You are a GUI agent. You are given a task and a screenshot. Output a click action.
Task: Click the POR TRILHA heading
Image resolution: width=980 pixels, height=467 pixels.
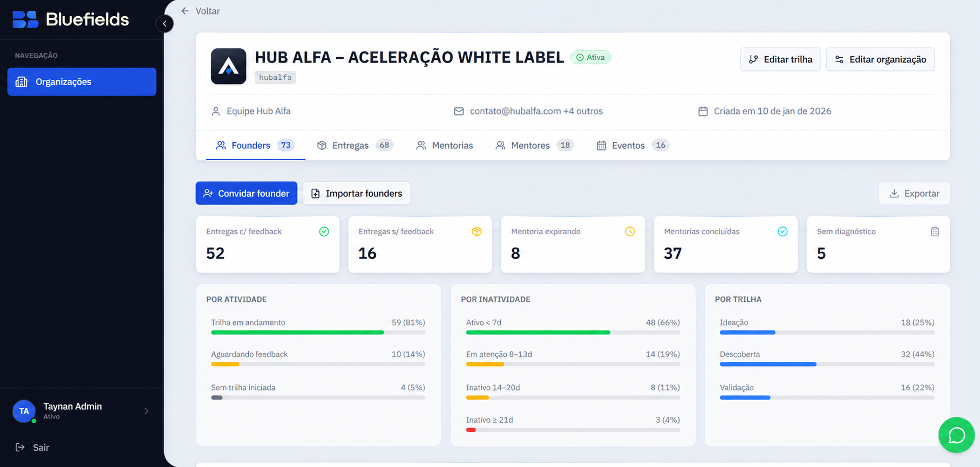pos(738,299)
